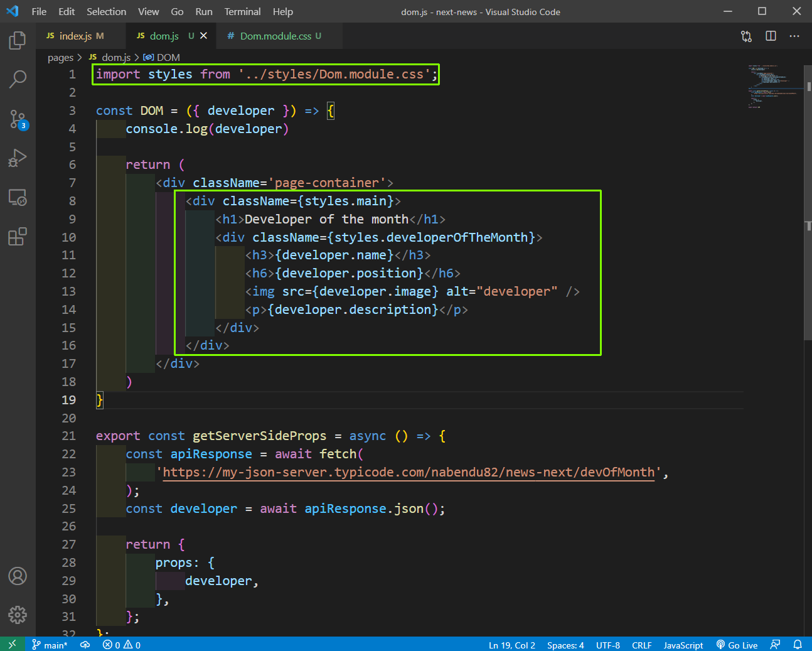The height and width of the screenshot is (651, 812).
Task: Open Source Control view with 3 changes
Action: click(x=18, y=119)
